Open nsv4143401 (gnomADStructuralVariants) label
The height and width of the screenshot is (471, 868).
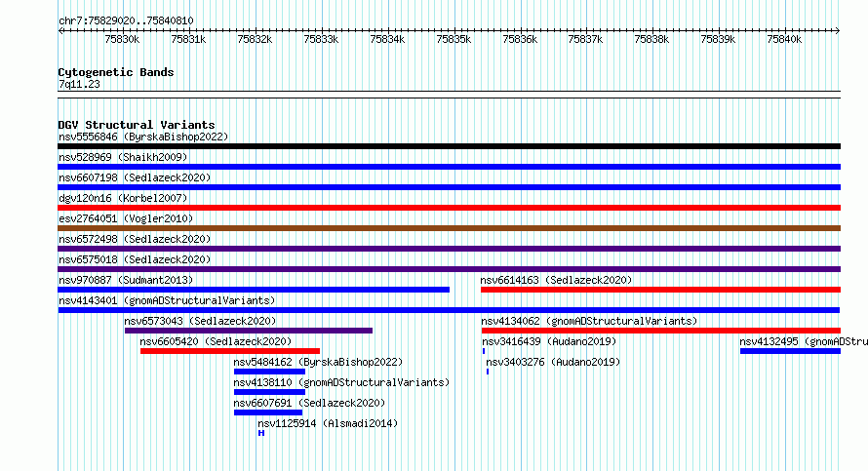[167, 300]
